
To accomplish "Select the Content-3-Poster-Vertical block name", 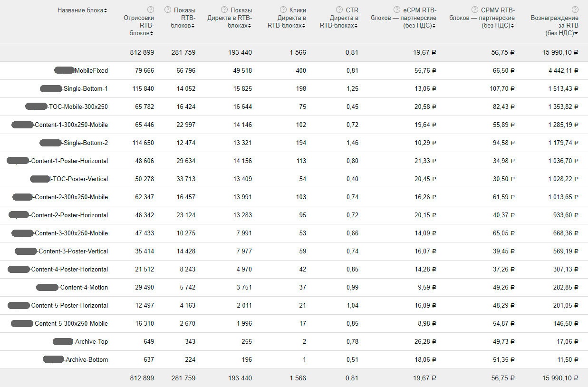I will [73, 251].
